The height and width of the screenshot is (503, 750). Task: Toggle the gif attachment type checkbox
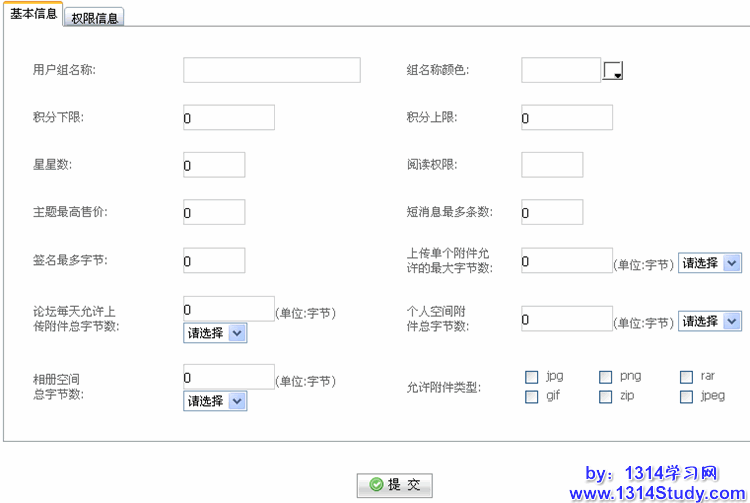pyautogui.click(x=532, y=397)
